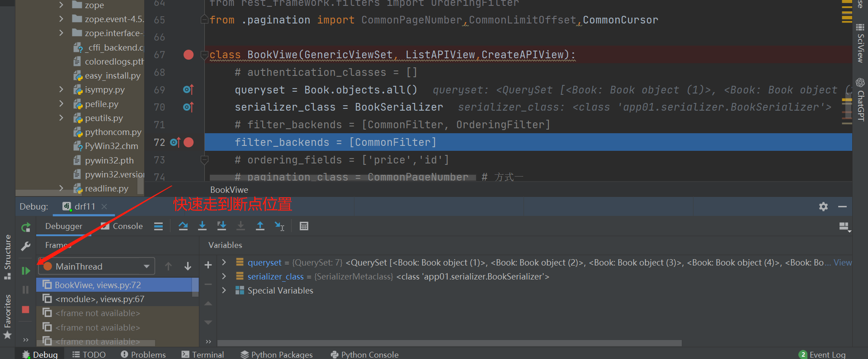Fold the BookViwe class block

point(204,55)
